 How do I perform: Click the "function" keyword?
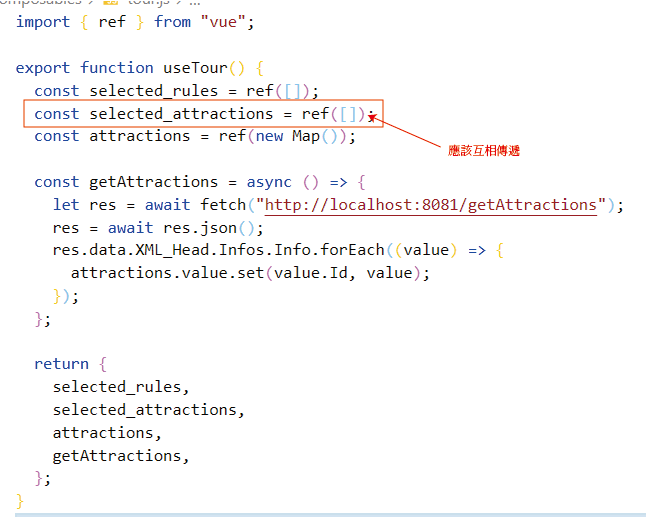point(117,68)
